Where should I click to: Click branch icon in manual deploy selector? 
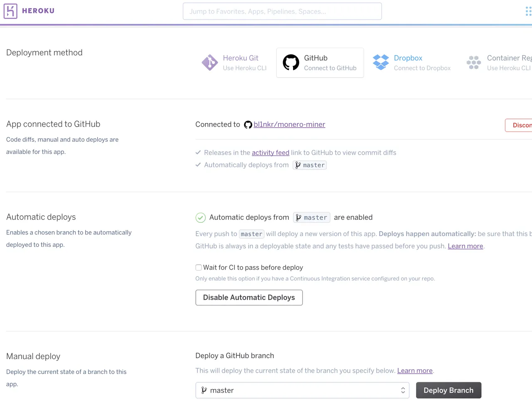point(204,390)
